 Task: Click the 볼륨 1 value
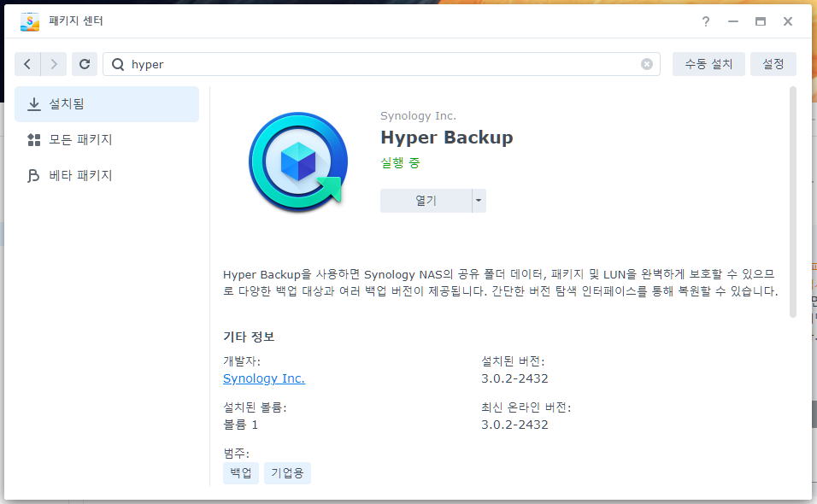[x=241, y=425]
